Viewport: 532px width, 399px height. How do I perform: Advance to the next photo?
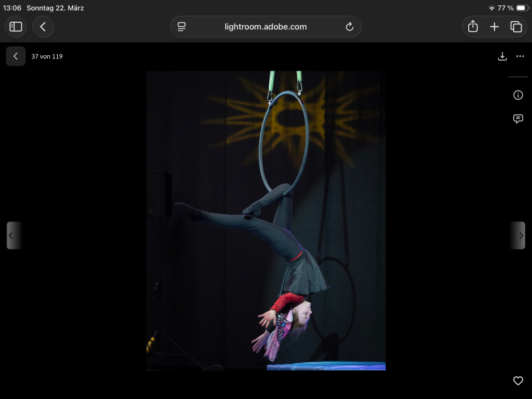click(519, 235)
